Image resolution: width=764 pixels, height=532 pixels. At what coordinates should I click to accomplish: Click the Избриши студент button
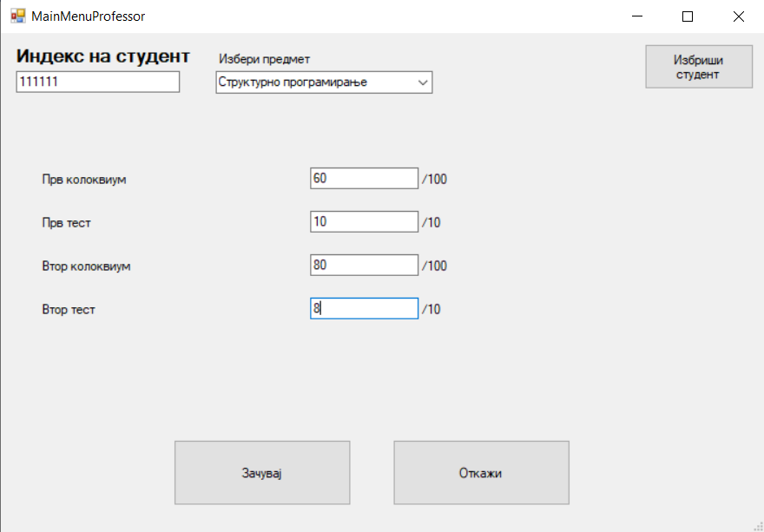[x=699, y=67]
